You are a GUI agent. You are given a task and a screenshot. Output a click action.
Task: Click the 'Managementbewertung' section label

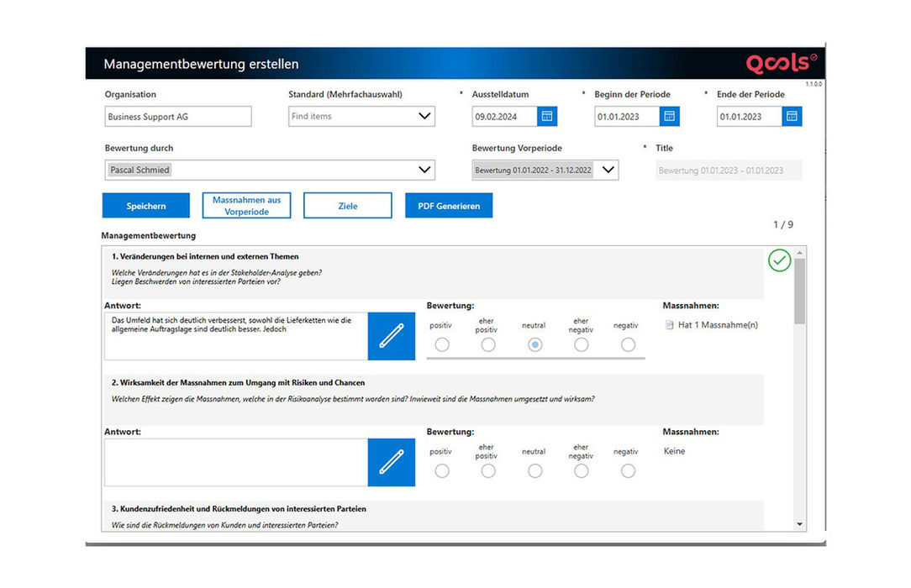pyautogui.click(x=148, y=235)
